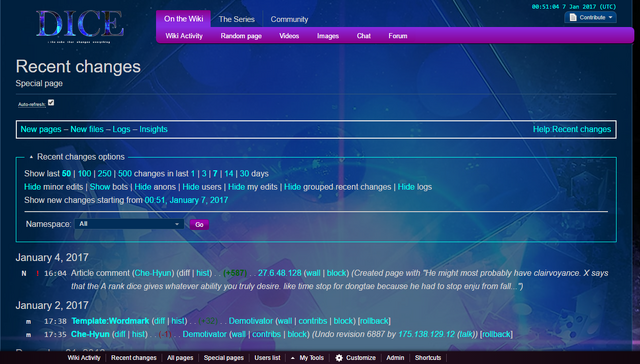Click the Contribute page icon

(x=573, y=18)
